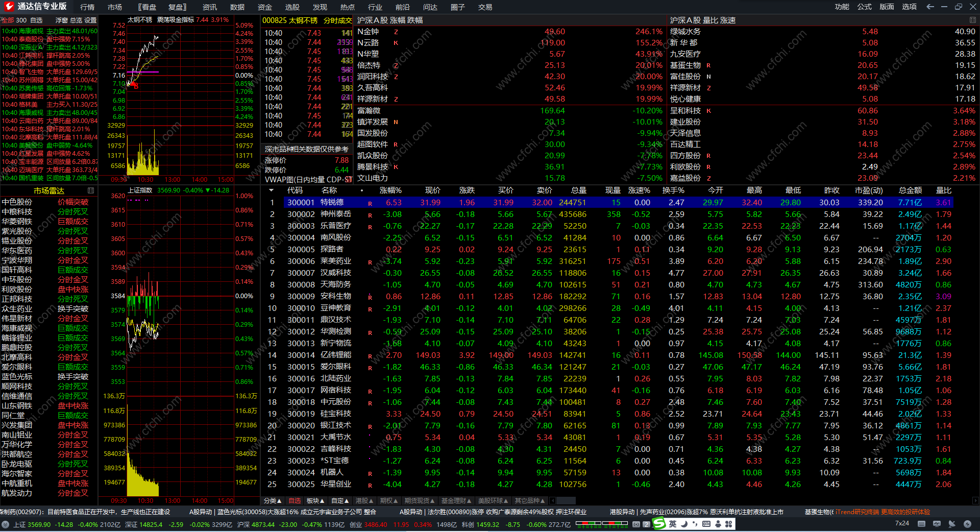Click the K marker beside N云路

pos(396,43)
